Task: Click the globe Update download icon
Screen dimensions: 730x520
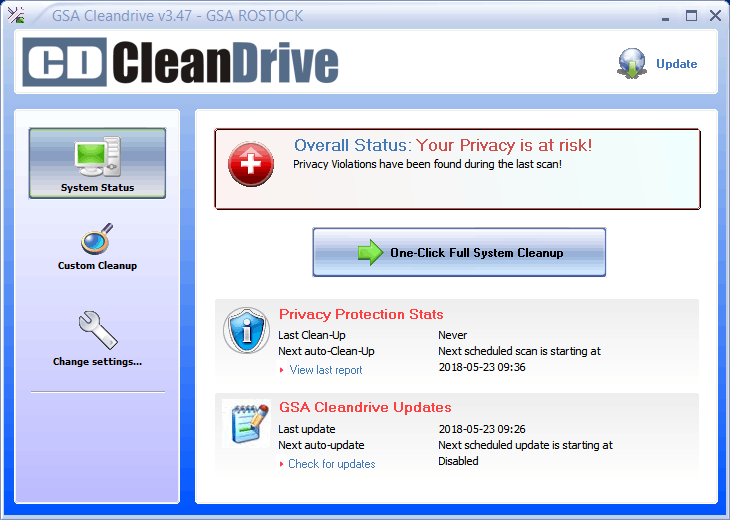Action: [632, 63]
